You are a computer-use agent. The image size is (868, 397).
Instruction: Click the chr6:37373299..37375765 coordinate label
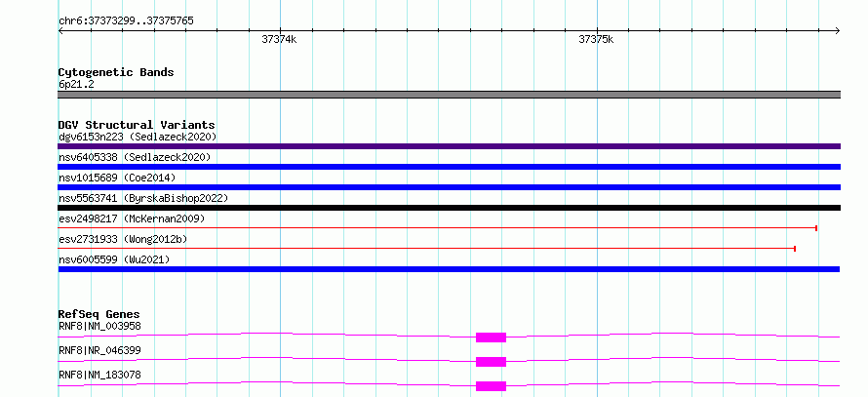click(x=126, y=21)
